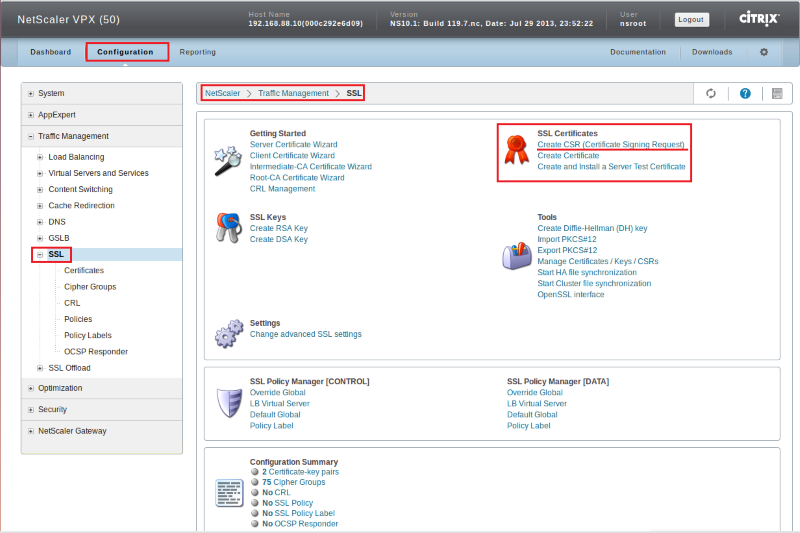This screenshot has height=533, width=800.
Task: Open the OpenSSL interface link
Action: 570,294
